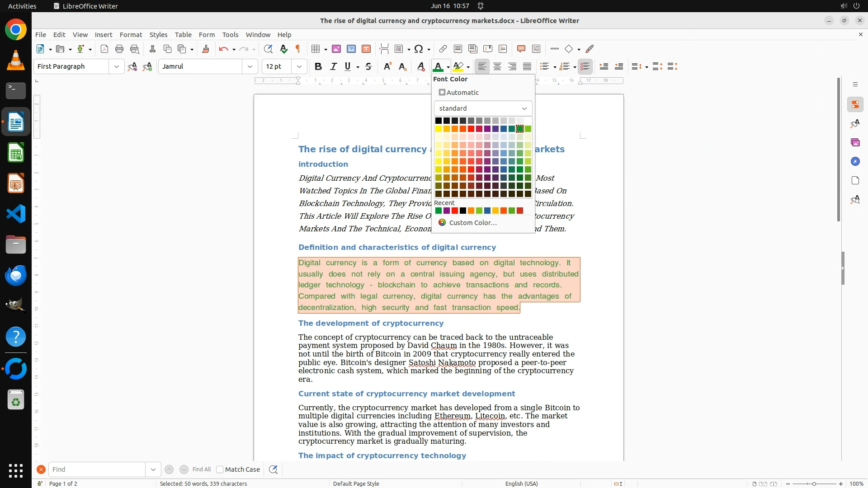Screen dimensions: 868x488
Task: Open the Format menu
Action: click(x=131, y=34)
